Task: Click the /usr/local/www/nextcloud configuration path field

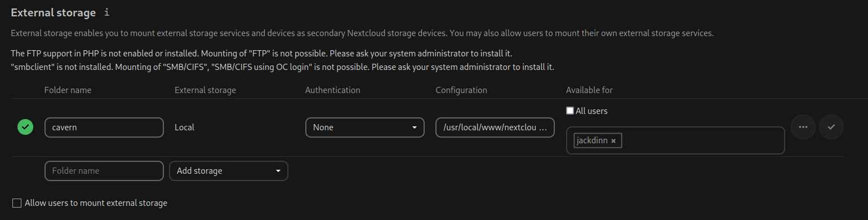Action: (x=495, y=127)
